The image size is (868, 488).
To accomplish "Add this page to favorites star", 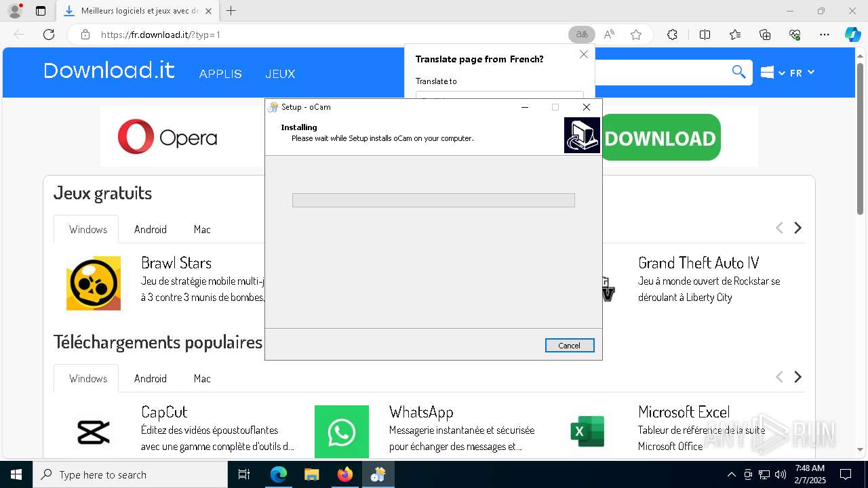I will click(x=636, y=35).
